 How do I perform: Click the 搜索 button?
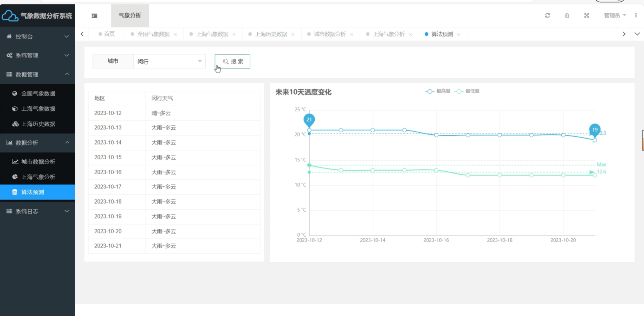[232, 61]
